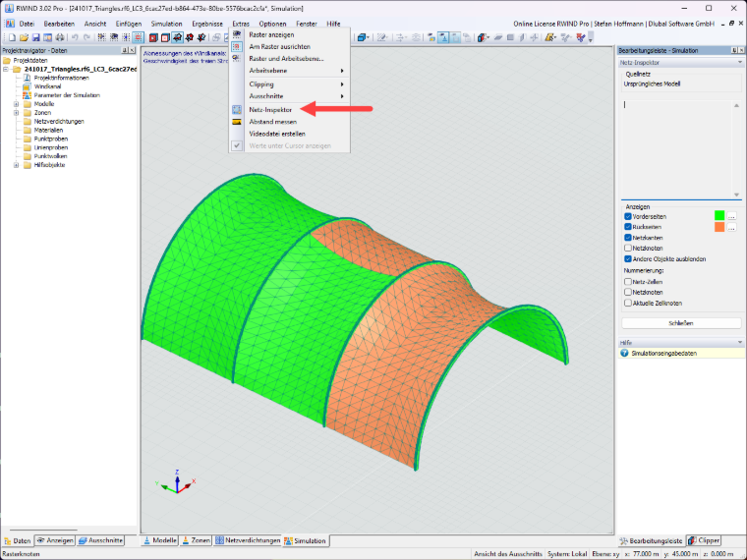
Task: Switch to the Clipper tab
Action: click(x=704, y=540)
